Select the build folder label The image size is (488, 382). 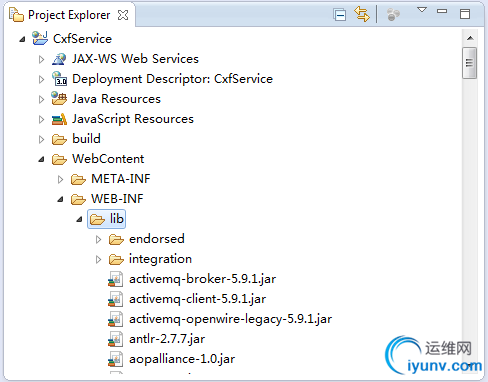tap(86, 139)
